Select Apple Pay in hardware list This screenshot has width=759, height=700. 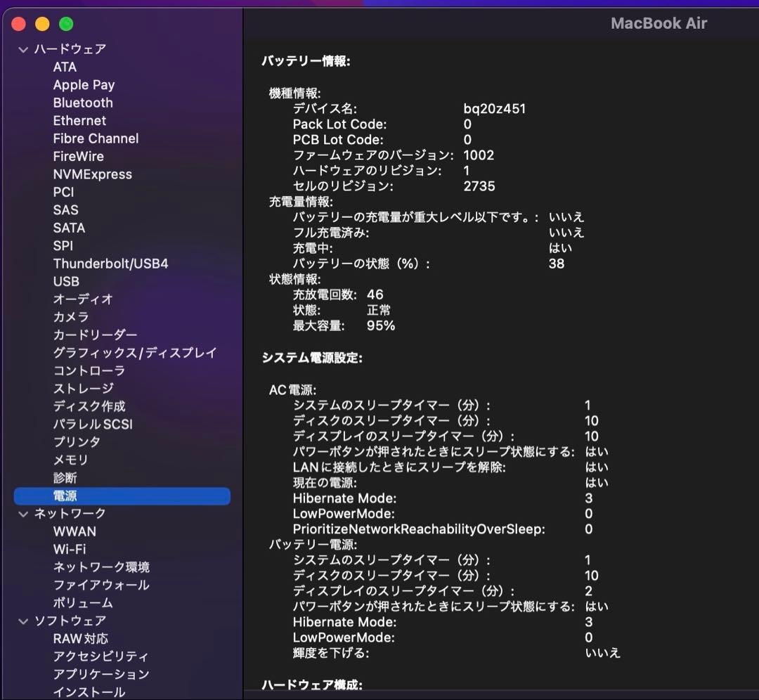(x=84, y=85)
